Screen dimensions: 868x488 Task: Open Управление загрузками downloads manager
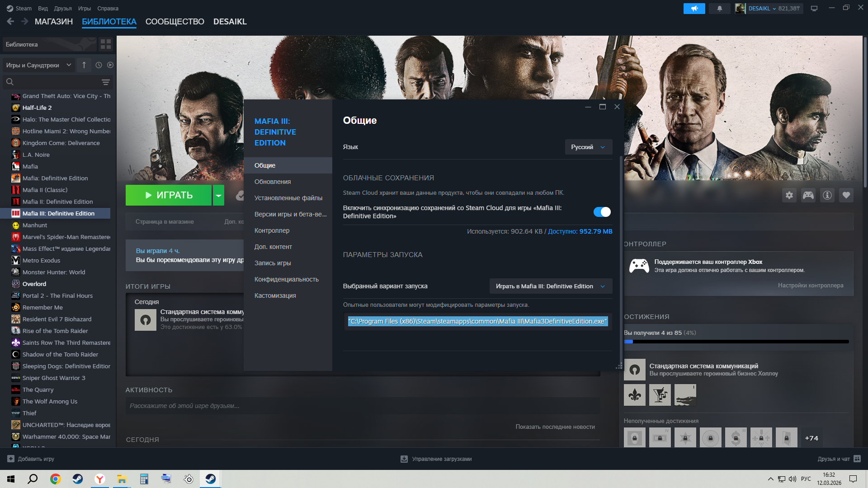[436, 459]
